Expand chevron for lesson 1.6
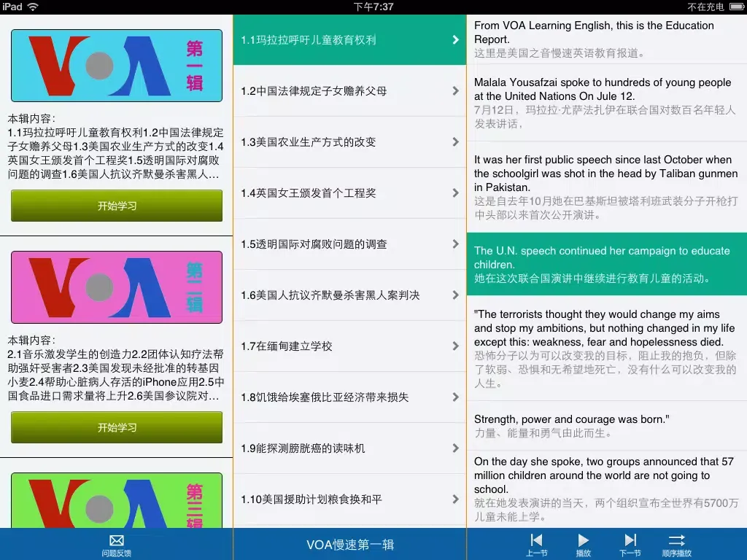The width and height of the screenshot is (747, 560). pyautogui.click(x=455, y=295)
